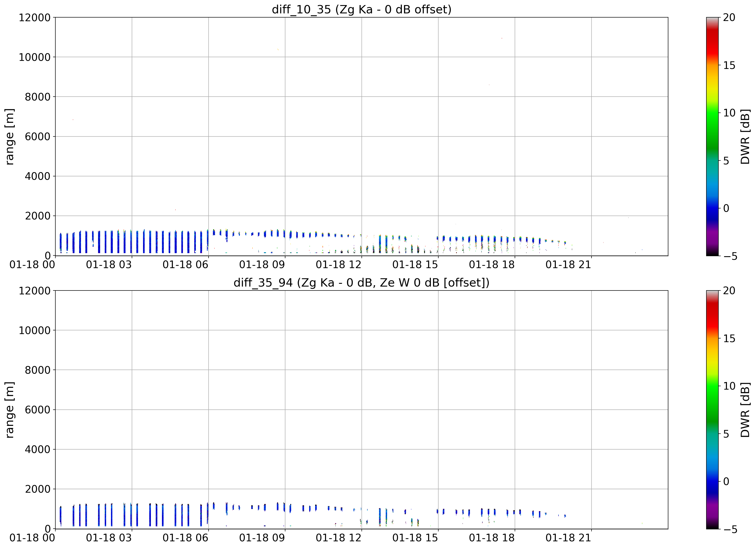
Task: Click the "12000" tick on diff_10_35 plot
Action: pyautogui.click(x=35, y=17)
